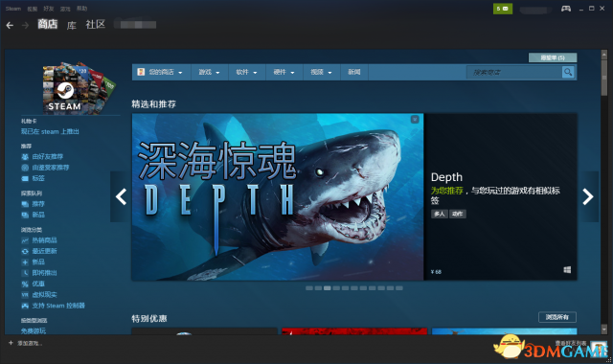613x364 pixels.
Task: Click the tags icon in sidebar
Action: [x=25, y=179]
